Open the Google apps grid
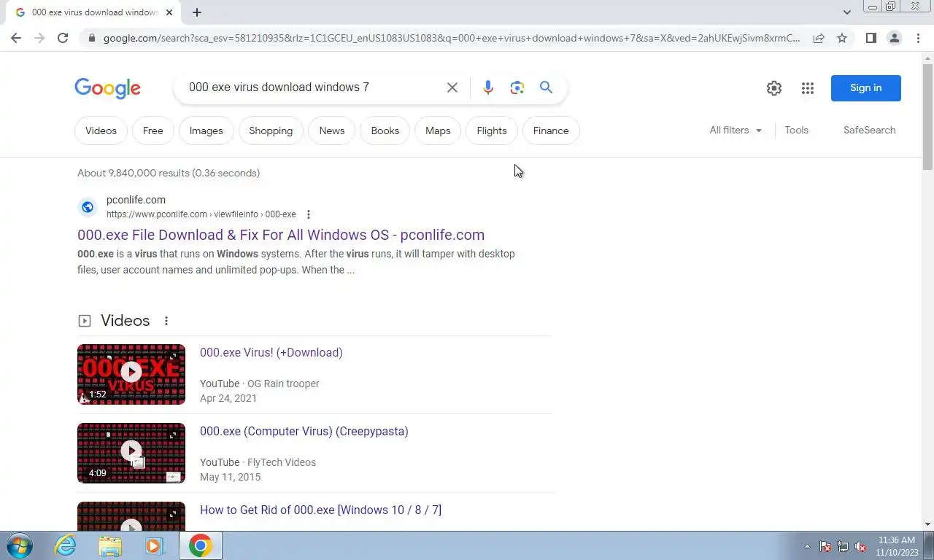 [x=807, y=88]
